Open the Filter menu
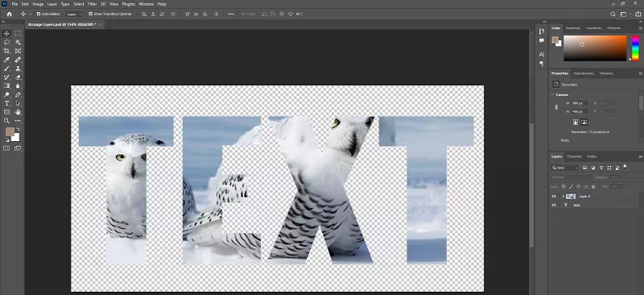This screenshot has height=295, width=644. point(93,4)
